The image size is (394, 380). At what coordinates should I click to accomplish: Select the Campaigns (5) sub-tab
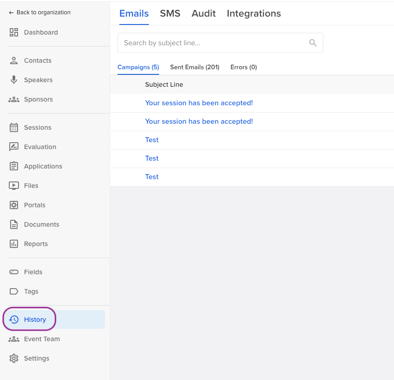pos(138,67)
